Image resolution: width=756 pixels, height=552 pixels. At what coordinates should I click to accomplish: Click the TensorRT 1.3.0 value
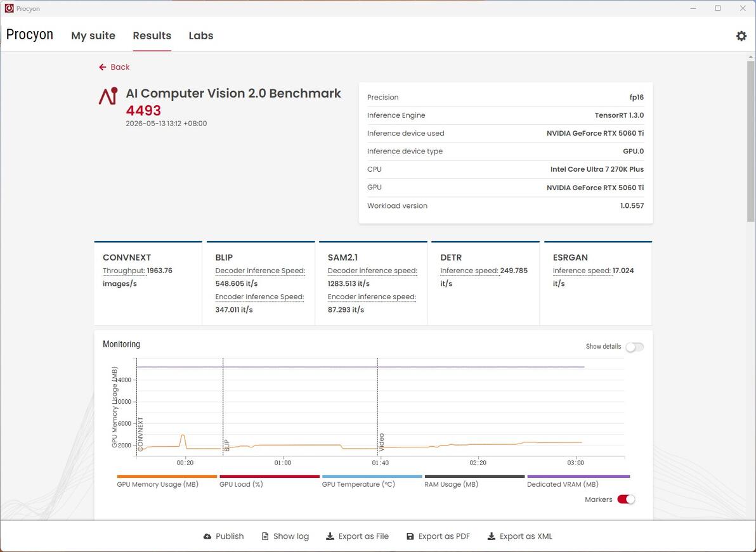tap(619, 115)
